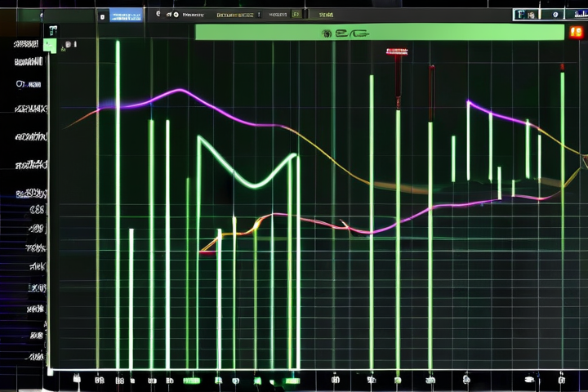Select the green-tinted label in the top toolbar

click(326, 15)
